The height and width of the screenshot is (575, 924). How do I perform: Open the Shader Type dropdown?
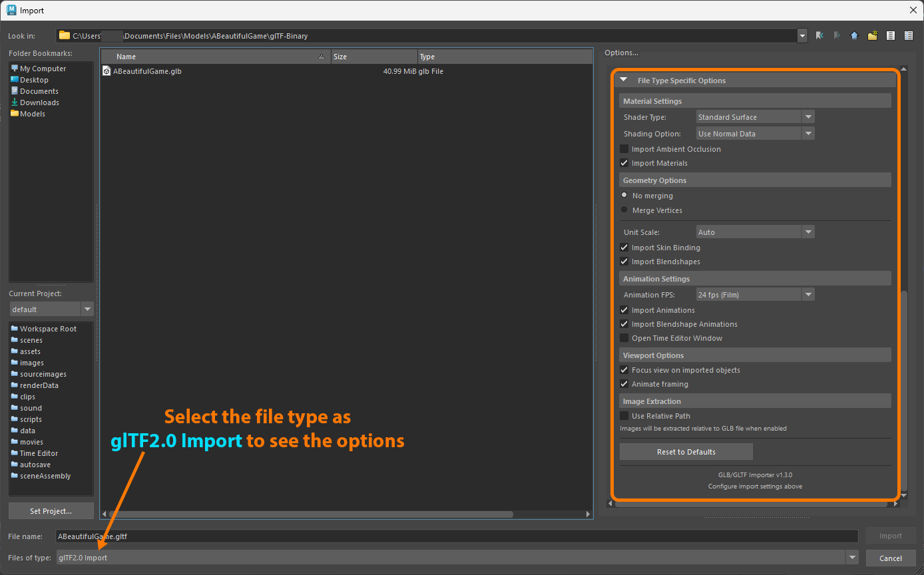806,116
